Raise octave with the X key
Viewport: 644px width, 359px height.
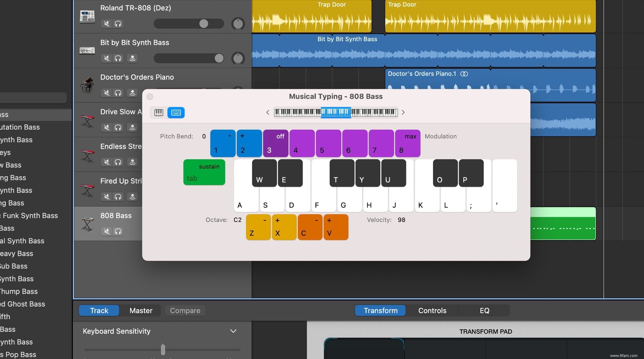pos(284,227)
